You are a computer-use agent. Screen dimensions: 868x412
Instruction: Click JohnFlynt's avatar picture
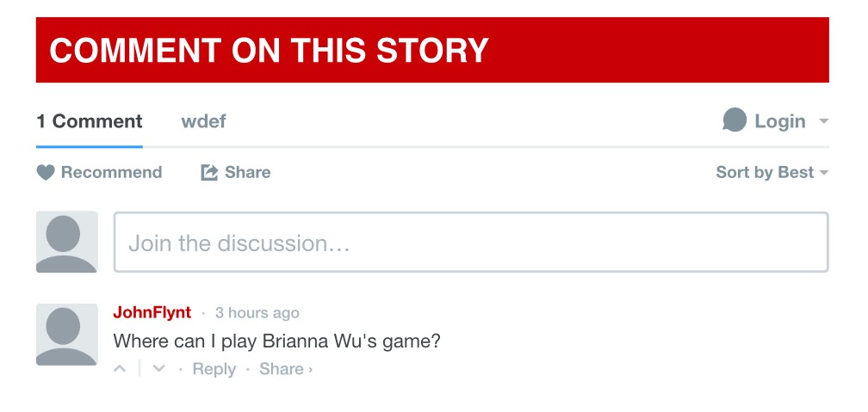click(67, 335)
